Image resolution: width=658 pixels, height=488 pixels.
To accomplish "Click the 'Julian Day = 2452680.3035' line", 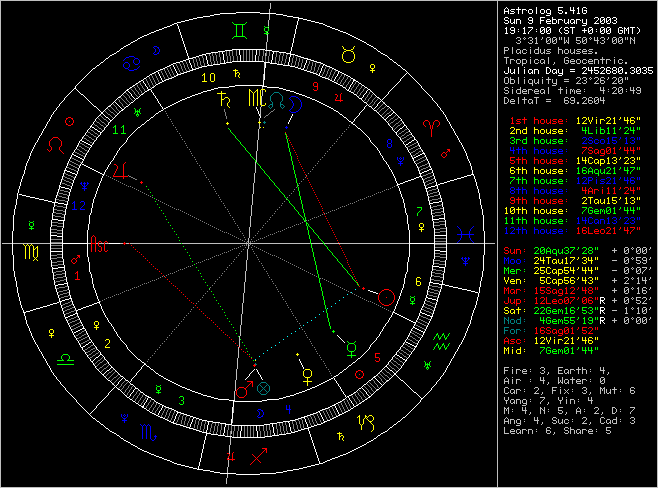I will point(578,71).
